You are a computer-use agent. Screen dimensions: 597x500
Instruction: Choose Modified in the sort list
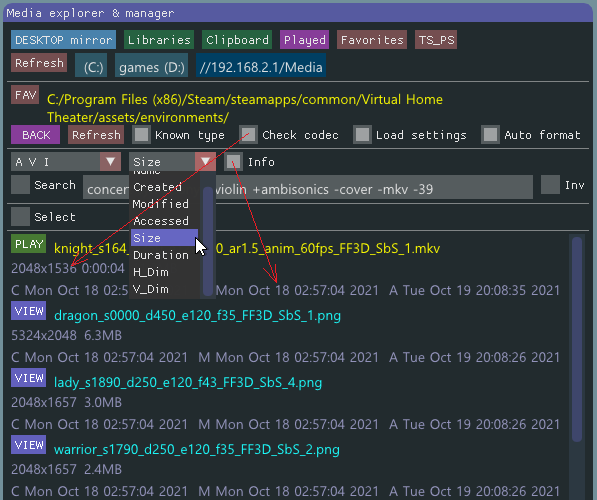pos(164,204)
